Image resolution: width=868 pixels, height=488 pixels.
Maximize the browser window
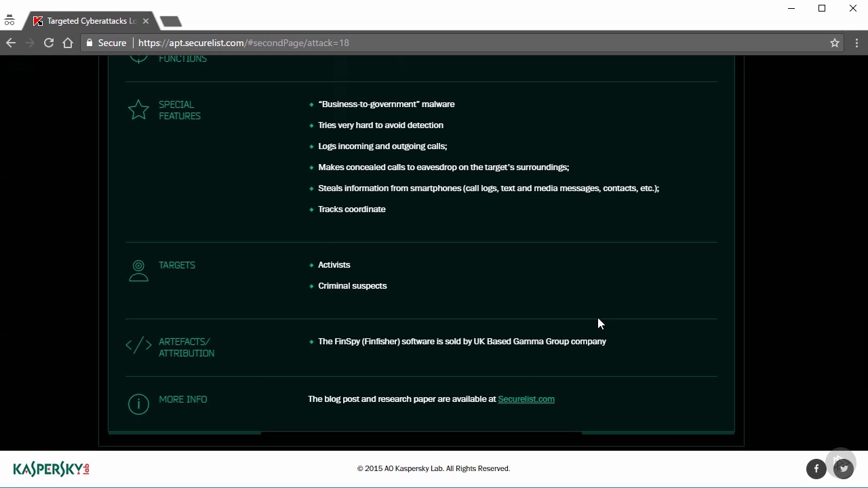click(822, 8)
